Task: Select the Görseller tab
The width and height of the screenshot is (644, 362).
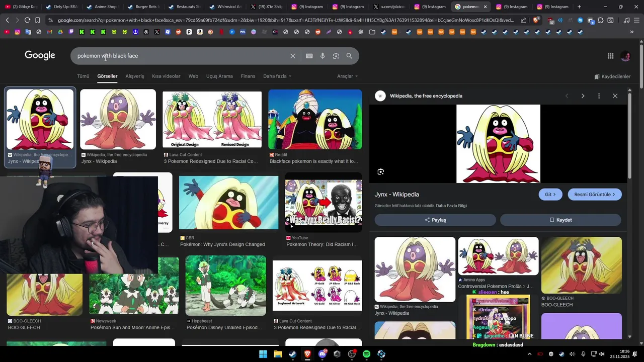Action: pos(107,76)
